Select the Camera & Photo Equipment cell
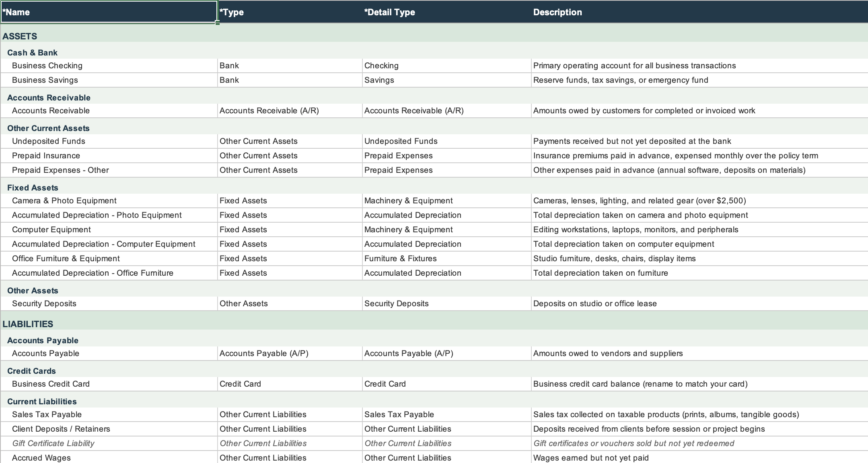 pos(109,201)
